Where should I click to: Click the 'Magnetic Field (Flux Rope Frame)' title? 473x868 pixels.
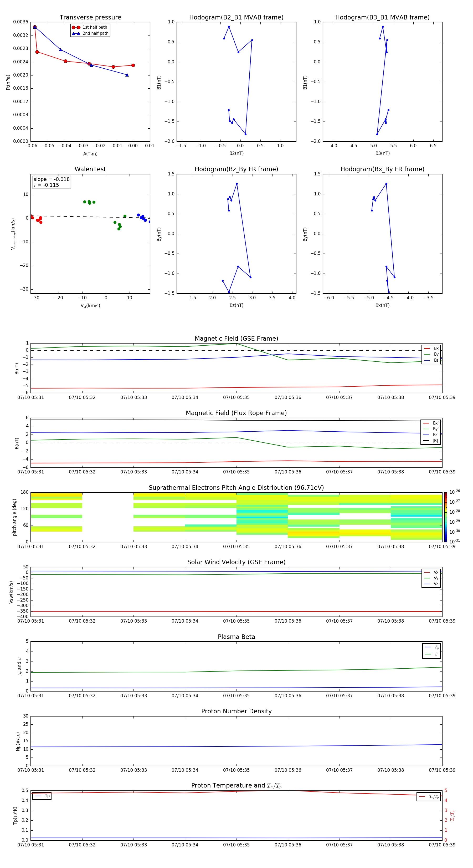236,413
